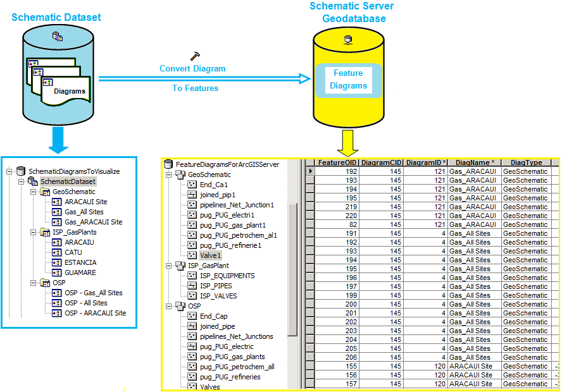562x392 pixels.
Task: Collapse the ISP_GasPlant feature dataset node
Action: click(168, 266)
